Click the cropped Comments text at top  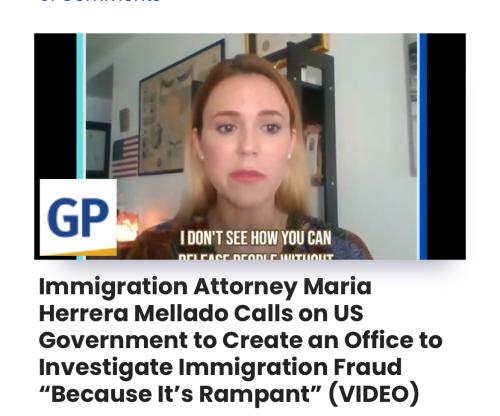click(x=100, y=1)
